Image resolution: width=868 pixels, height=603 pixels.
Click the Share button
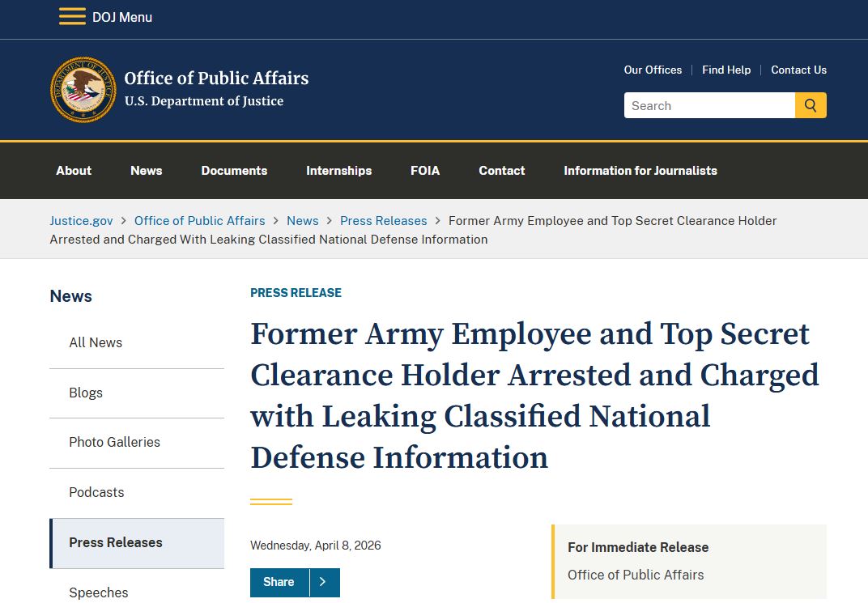point(279,582)
